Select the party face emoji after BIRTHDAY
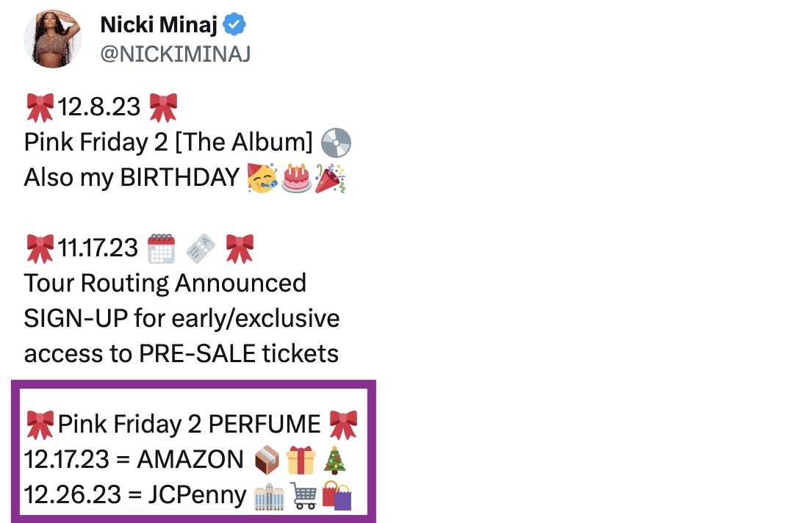 pos(262,178)
